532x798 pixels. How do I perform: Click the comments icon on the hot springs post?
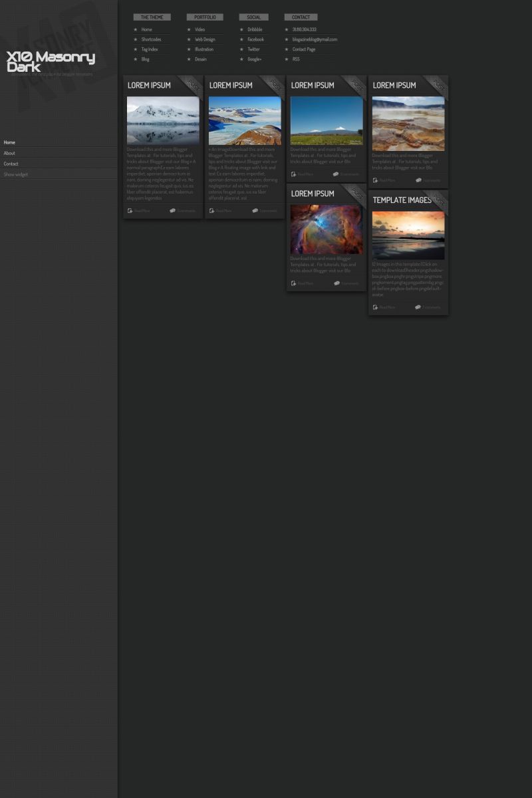(x=418, y=180)
